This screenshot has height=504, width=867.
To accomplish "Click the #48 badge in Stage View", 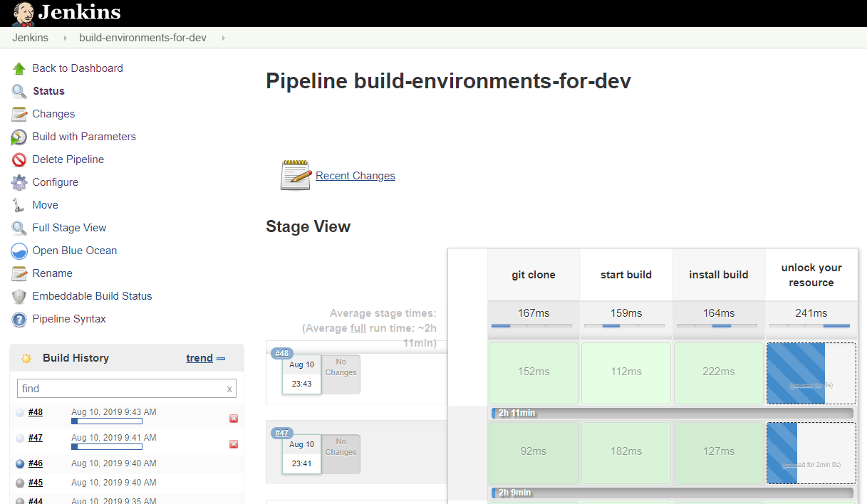I will tap(282, 353).
